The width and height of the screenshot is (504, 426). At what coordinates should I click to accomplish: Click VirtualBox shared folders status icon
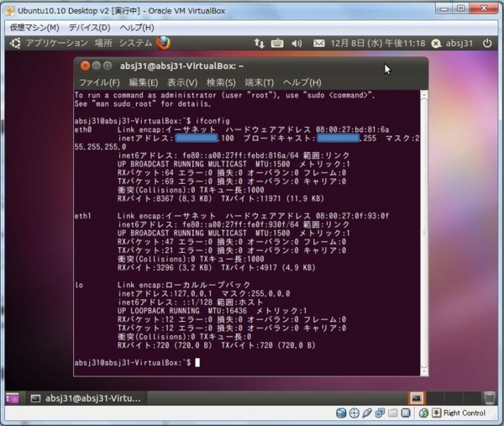point(392,413)
